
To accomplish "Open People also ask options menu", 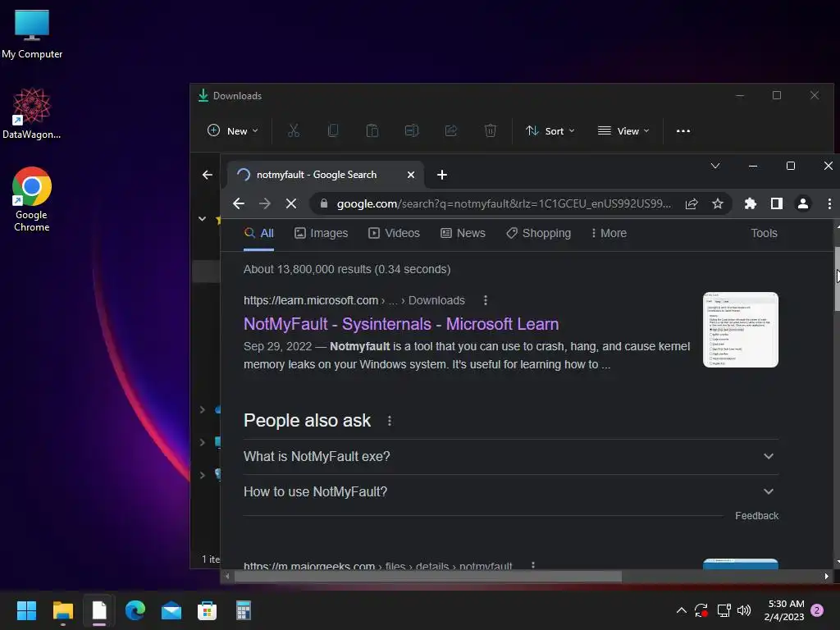I will [390, 421].
